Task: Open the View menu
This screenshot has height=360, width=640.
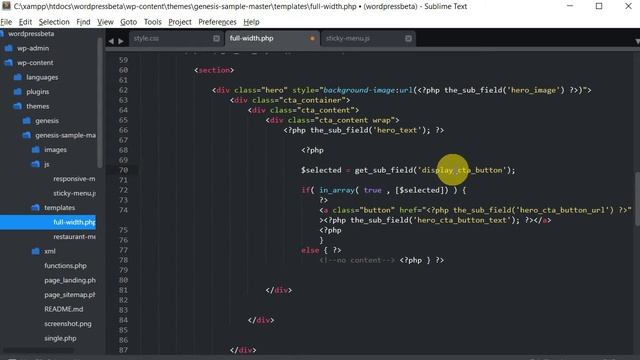Action: click(x=105, y=22)
